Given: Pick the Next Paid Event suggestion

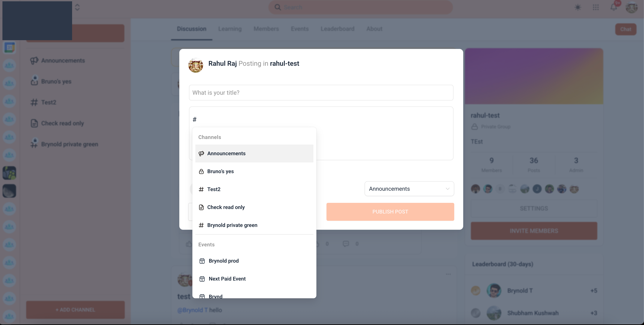Looking at the screenshot, I should click(254, 279).
